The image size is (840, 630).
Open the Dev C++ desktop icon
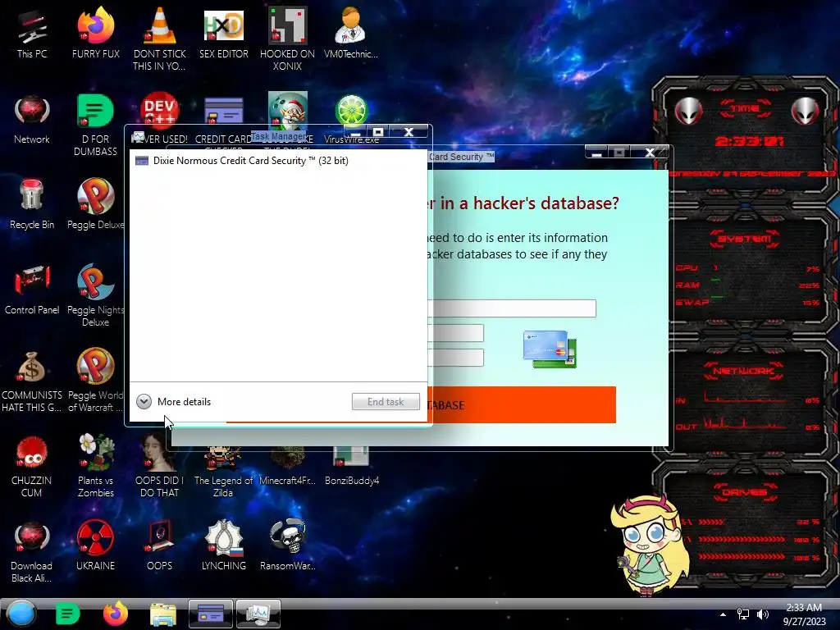(x=159, y=109)
